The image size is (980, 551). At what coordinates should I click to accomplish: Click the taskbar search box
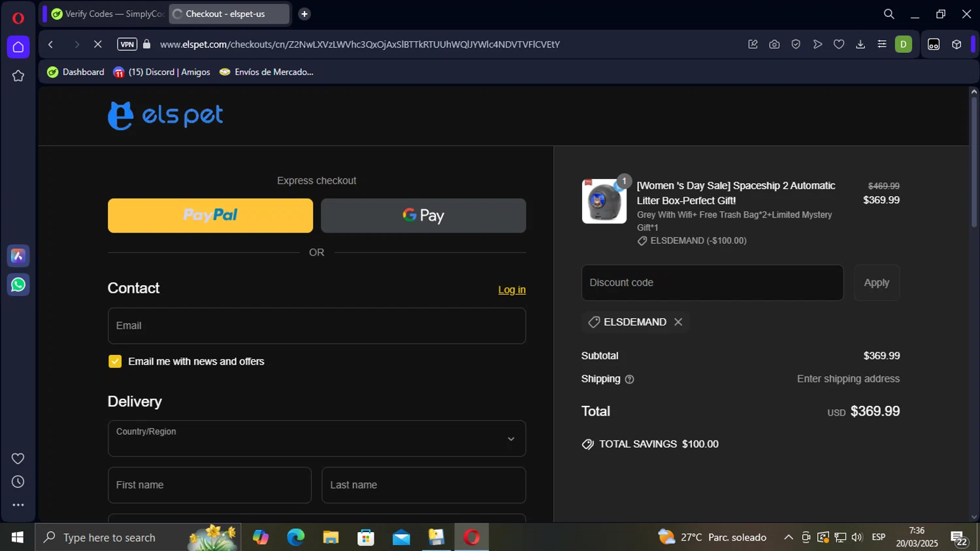tap(139, 537)
